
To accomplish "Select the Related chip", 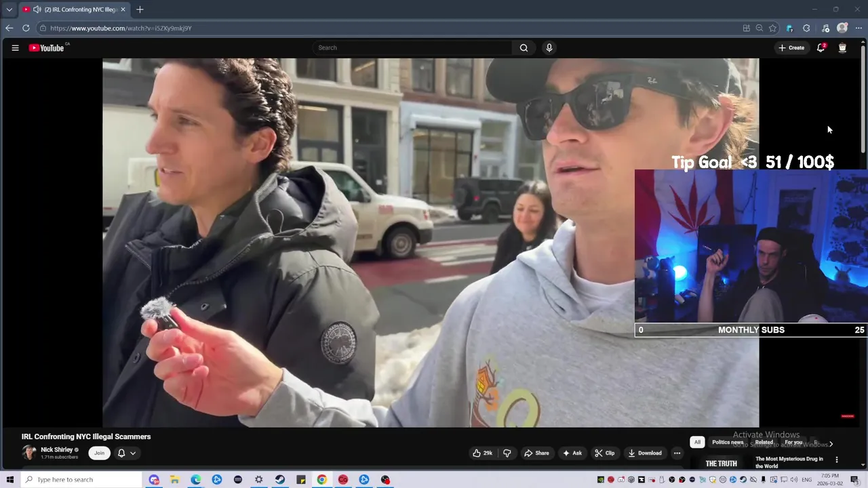I will [x=764, y=442].
